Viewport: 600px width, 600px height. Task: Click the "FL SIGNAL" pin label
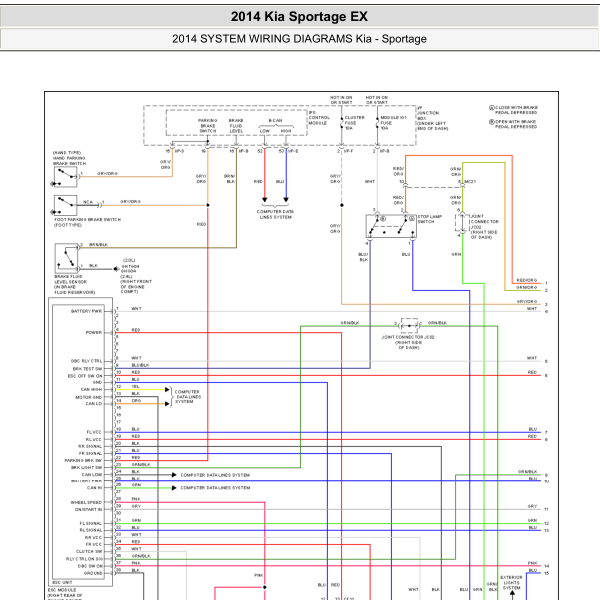pyautogui.click(x=91, y=523)
